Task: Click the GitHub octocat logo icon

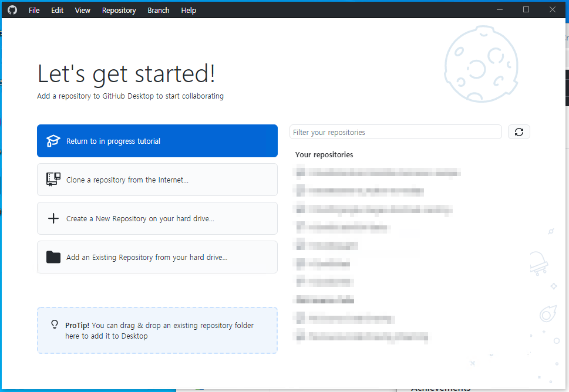Action: pyautogui.click(x=12, y=10)
